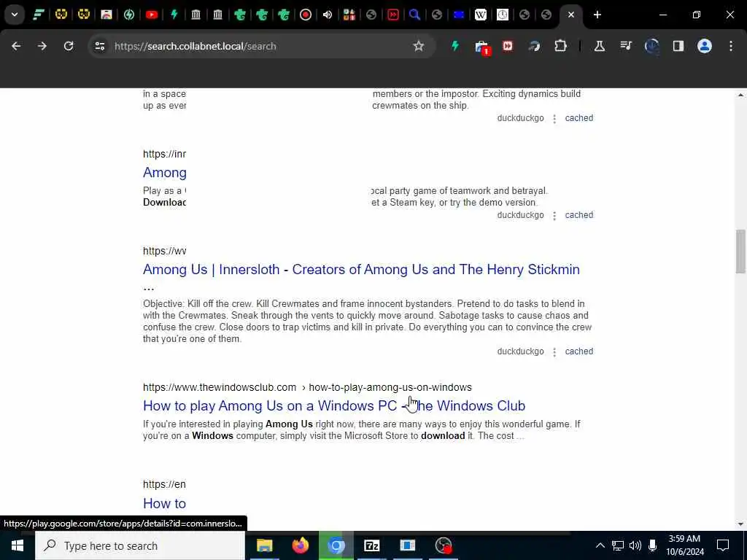Image resolution: width=747 pixels, height=560 pixels.
Task: Click the red fast-forward extension icon
Action: coord(508,46)
